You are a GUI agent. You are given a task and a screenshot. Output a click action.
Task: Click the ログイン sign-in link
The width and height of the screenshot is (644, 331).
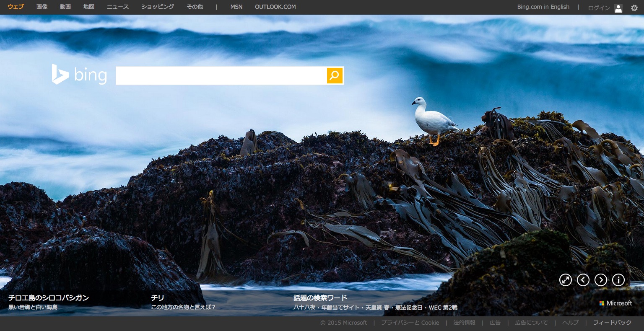[599, 8]
